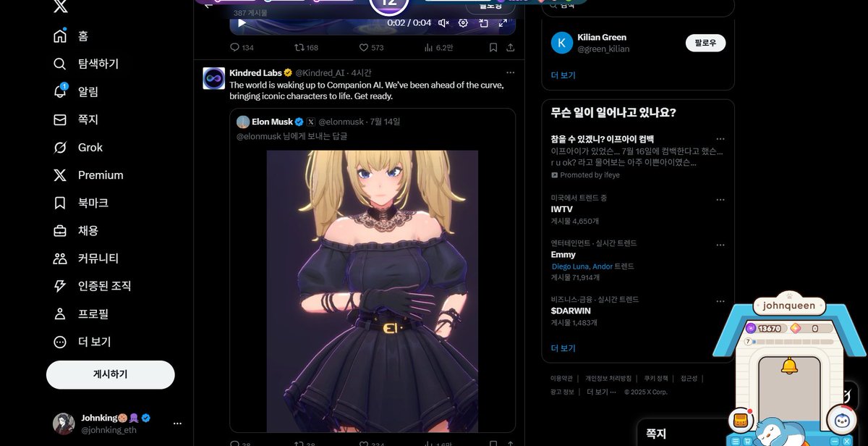Click 더 보기 under trends panel
This screenshot has width=868, height=446.
click(563, 348)
